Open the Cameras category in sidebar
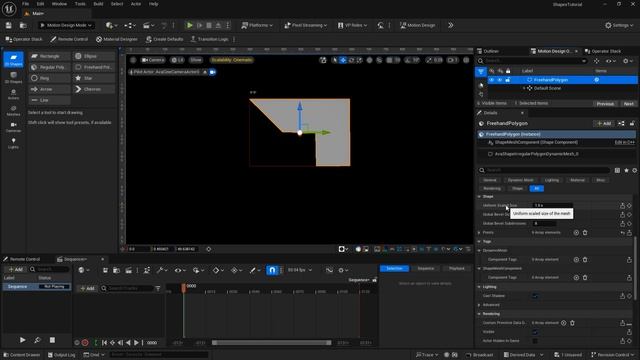 pyautogui.click(x=13, y=127)
